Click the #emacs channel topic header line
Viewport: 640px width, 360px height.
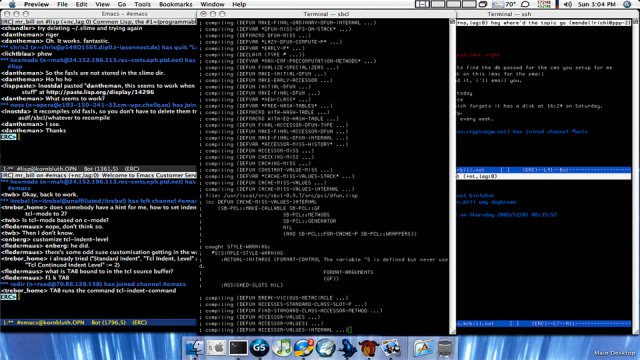(x=98, y=175)
